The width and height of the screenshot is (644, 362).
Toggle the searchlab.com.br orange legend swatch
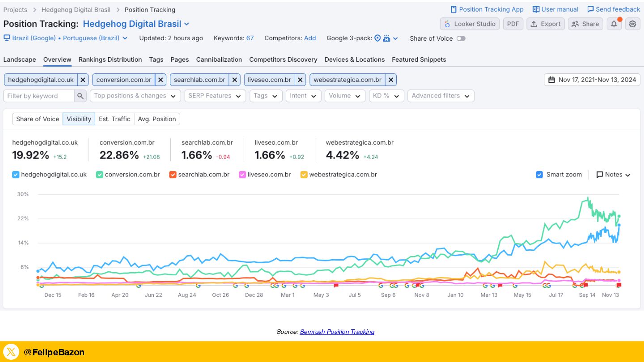(x=173, y=175)
